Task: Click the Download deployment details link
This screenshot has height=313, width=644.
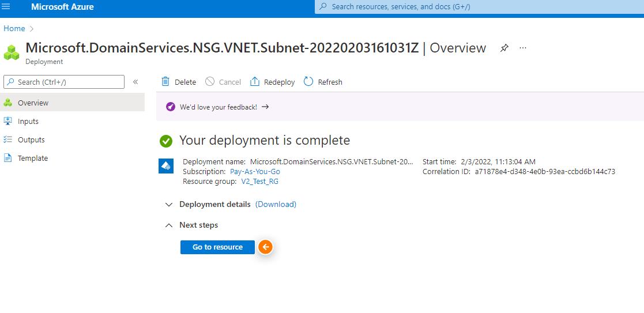Action: (276, 204)
